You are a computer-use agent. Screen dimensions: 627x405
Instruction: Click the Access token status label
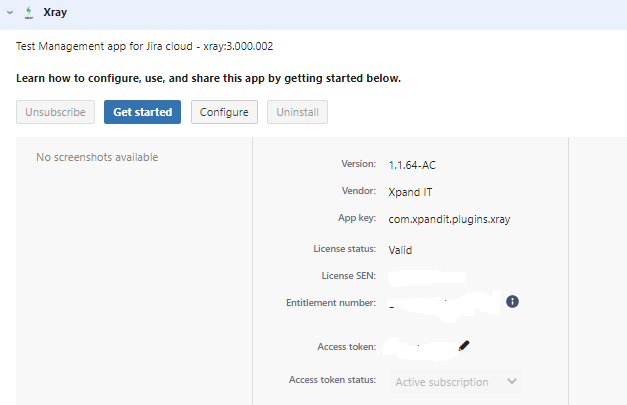click(x=332, y=380)
